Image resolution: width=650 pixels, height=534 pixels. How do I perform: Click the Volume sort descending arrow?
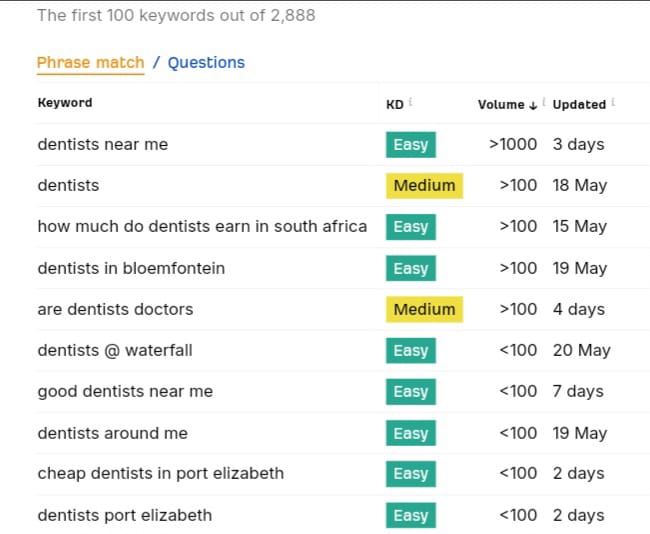click(x=533, y=105)
